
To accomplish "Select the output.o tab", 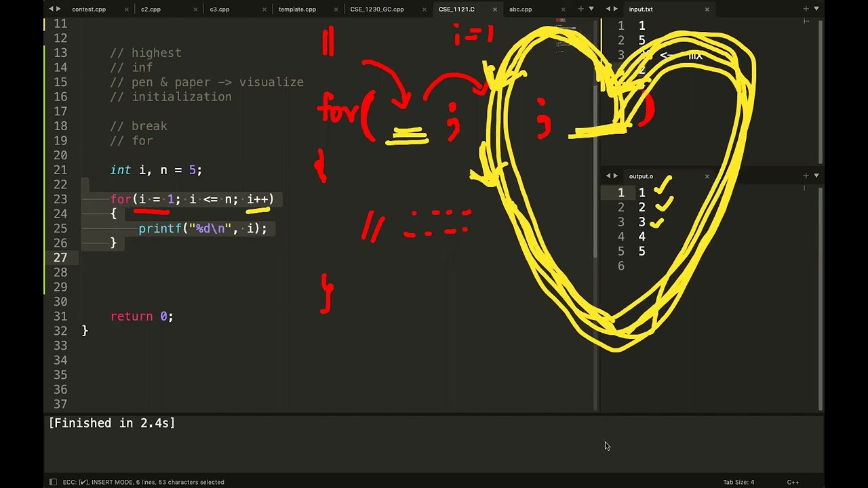I will (x=641, y=176).
